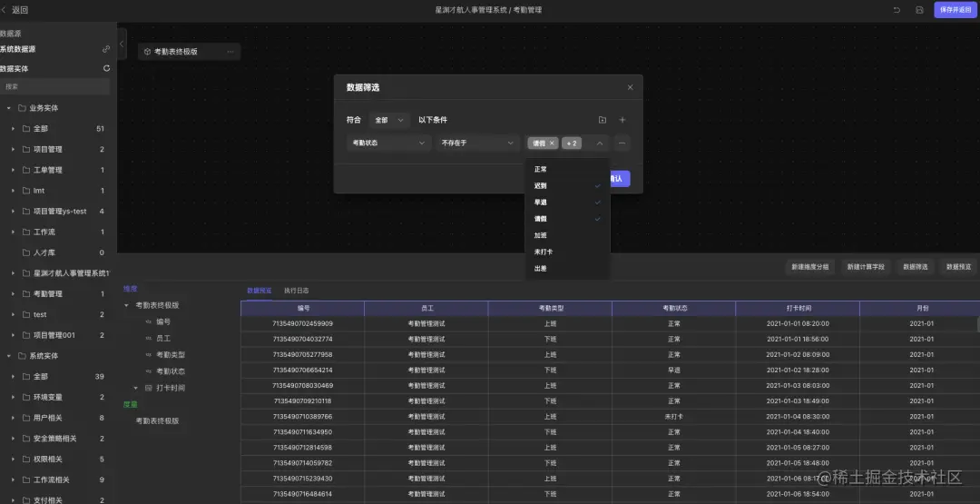This screenshot has width=980, height=504.
Task: Open the 不存在于 operator dropdown
Action: click(x=477, y=143)
